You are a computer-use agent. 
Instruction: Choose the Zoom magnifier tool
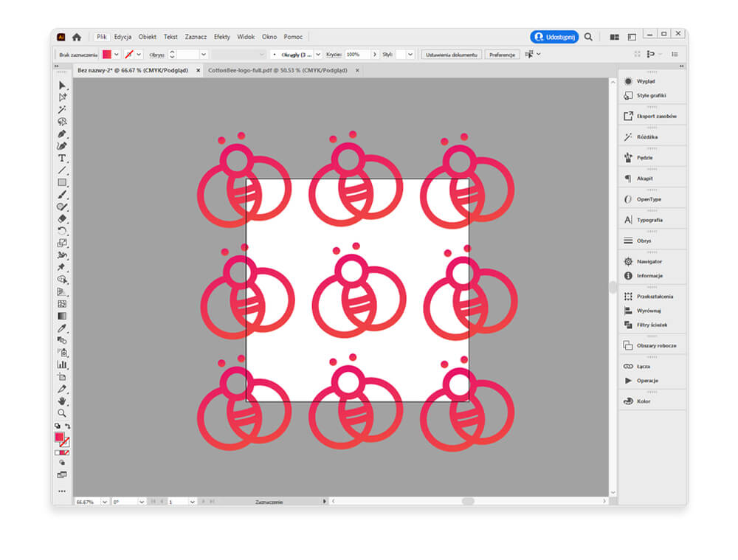[x=62, y=413]
